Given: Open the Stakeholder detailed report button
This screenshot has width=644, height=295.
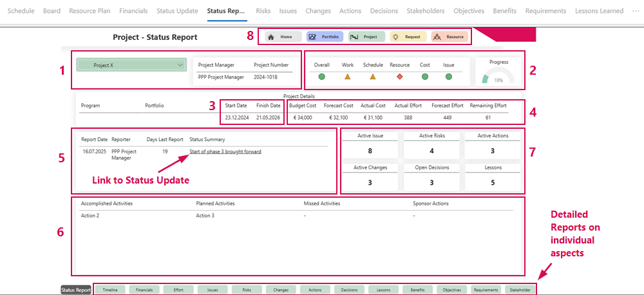Looking at the screenshot, I should (520, 290).
